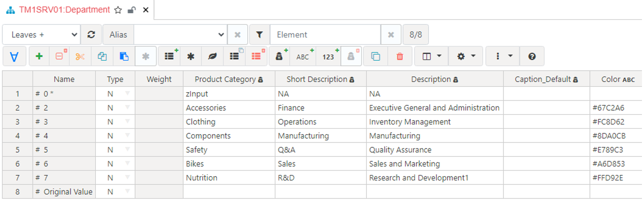Screen dimensions: 644x203
Task: Open the three-dots more options dropdown
Action: tap(503, 56)
